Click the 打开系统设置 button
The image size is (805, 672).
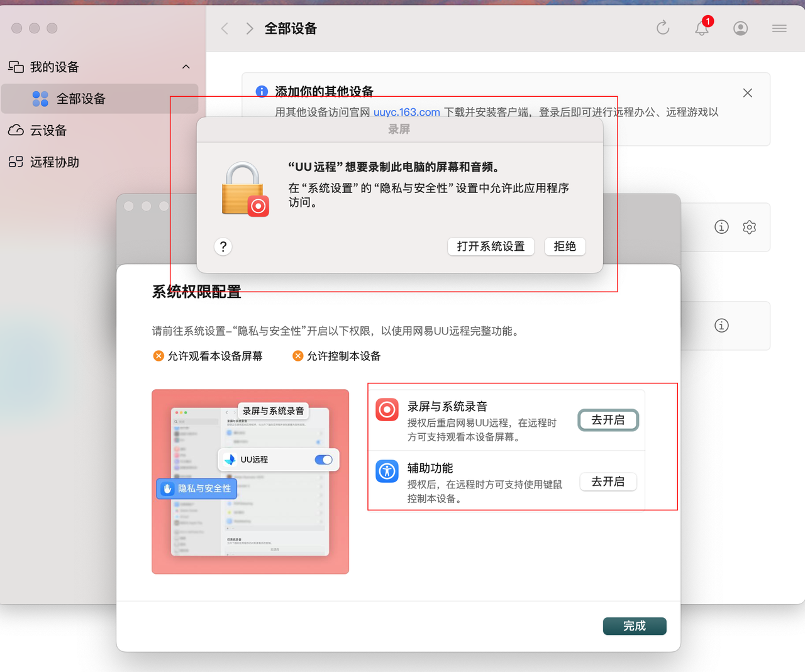(x=491, y=246)
